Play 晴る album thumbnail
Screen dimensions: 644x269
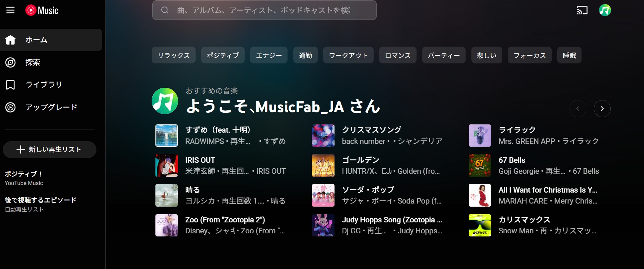pos(166,195)
